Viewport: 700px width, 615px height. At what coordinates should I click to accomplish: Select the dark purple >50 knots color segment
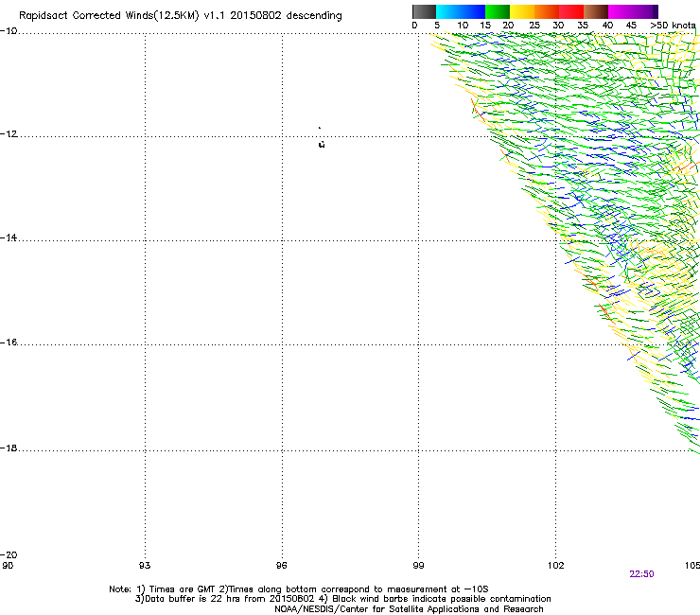(656, 11)
